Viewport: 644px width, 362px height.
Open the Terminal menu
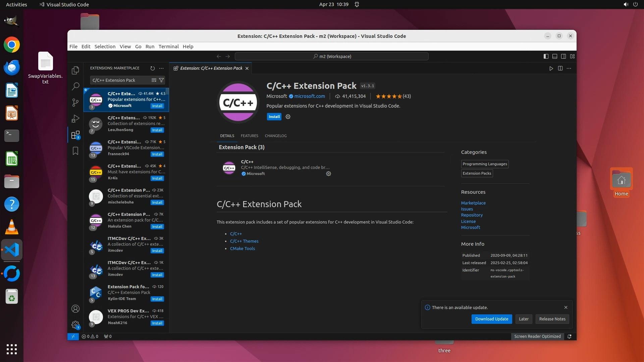pyautogui.click(x=168, y=47)
